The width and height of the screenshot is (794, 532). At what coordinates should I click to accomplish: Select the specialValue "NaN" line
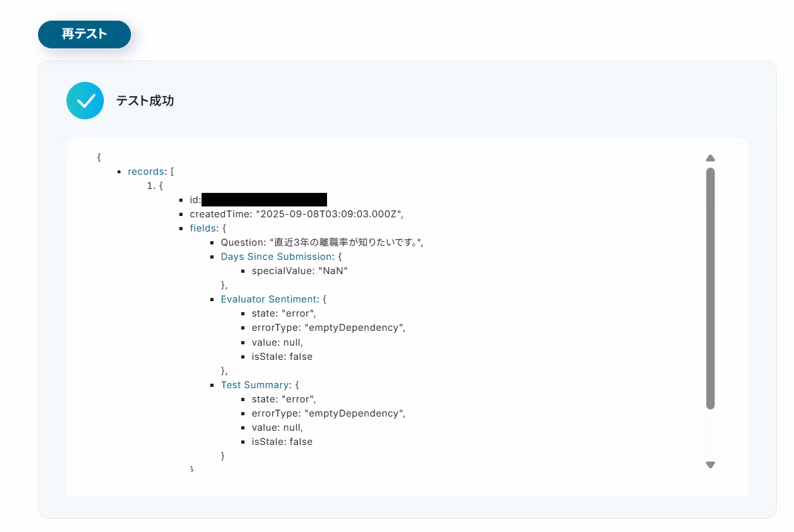[299, 271]
